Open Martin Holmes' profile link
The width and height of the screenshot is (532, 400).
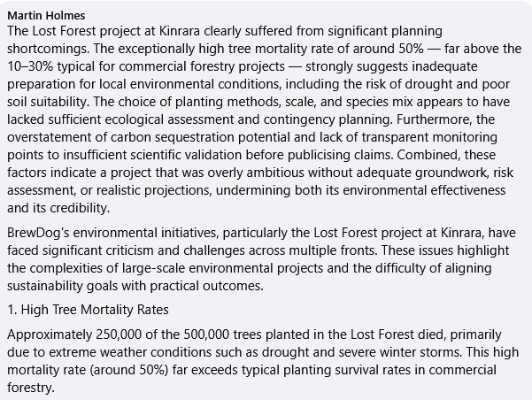click(x=46, y=14)
